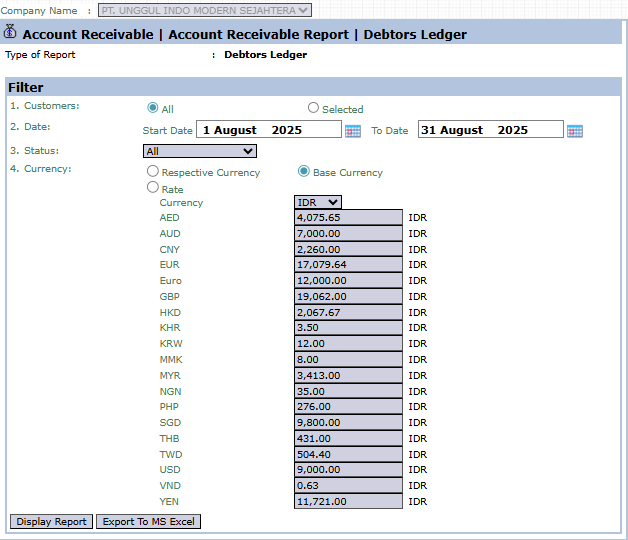628x540 pixels.
Task: Click the To Date input field
Action: click(490, 130)
